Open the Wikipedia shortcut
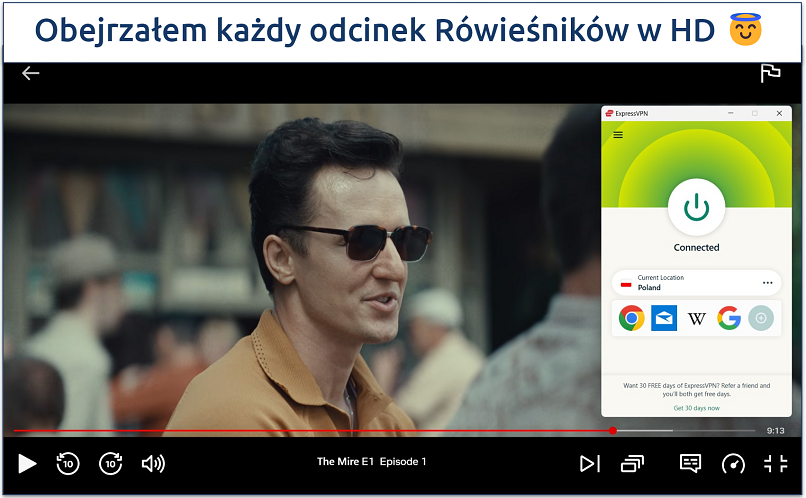The height and width of the screenshot is (498, 806). pos(696,318)
